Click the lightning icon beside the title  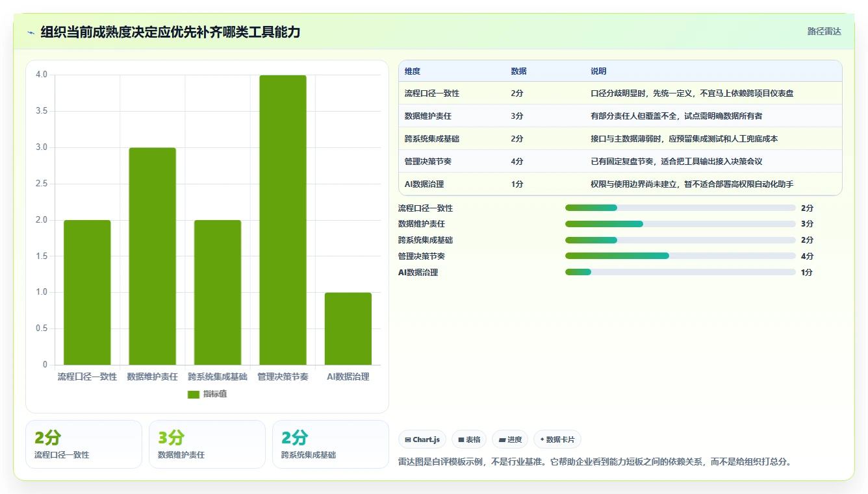(x=31, y=32)
